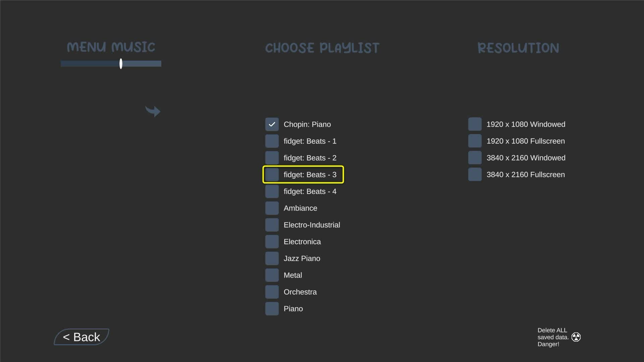Image resolution: width=644 pixels, height=362 pixels.
Task: Enable the Metal playlist checkbox
Action: tap(272, 275)
